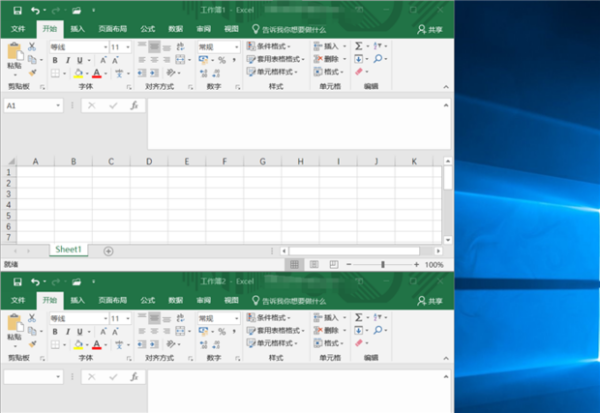Viewport: 600px width, 413px height.
Task: Expand the 条件格式 dropdown in 工作簿1
Action: pos(298,47)
